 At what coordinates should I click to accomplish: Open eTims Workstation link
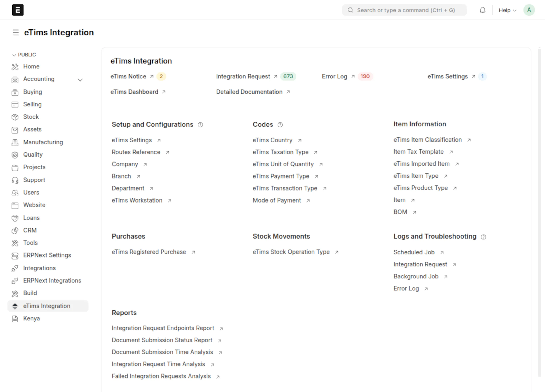137,200
